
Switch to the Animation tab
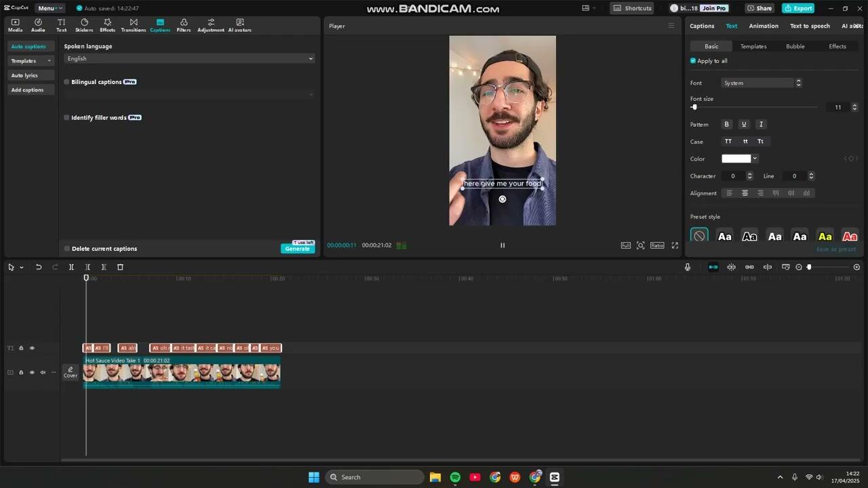tap(763, 26)
